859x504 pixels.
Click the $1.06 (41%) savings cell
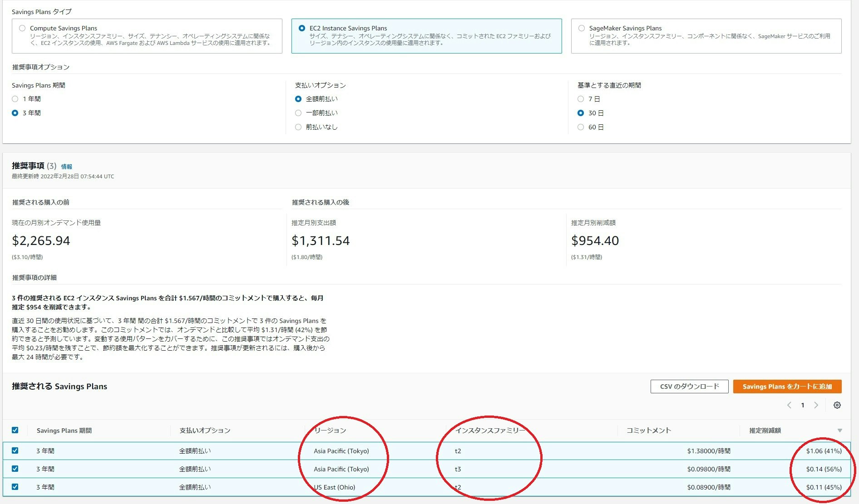click(824, 451)
